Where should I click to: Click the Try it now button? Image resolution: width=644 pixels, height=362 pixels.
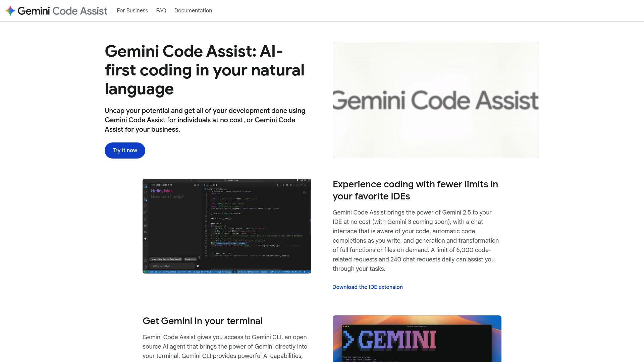tap(124, 150)
